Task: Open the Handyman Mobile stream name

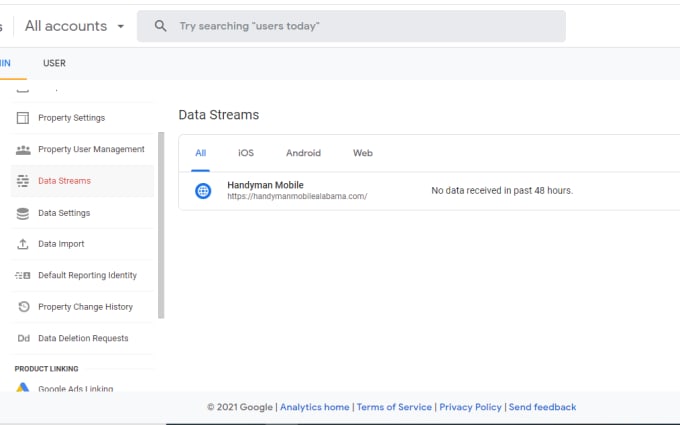Action: coord(265,185)
